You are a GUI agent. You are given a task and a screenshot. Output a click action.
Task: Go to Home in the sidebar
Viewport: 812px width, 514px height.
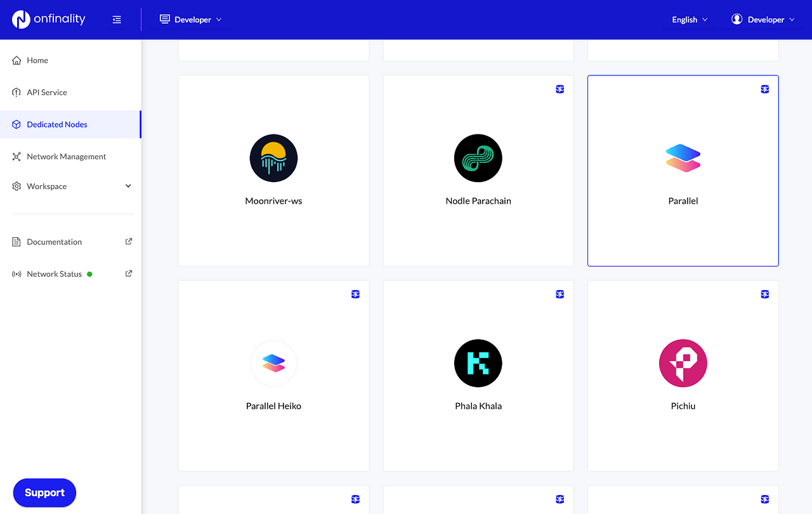(x=70, y=60)
